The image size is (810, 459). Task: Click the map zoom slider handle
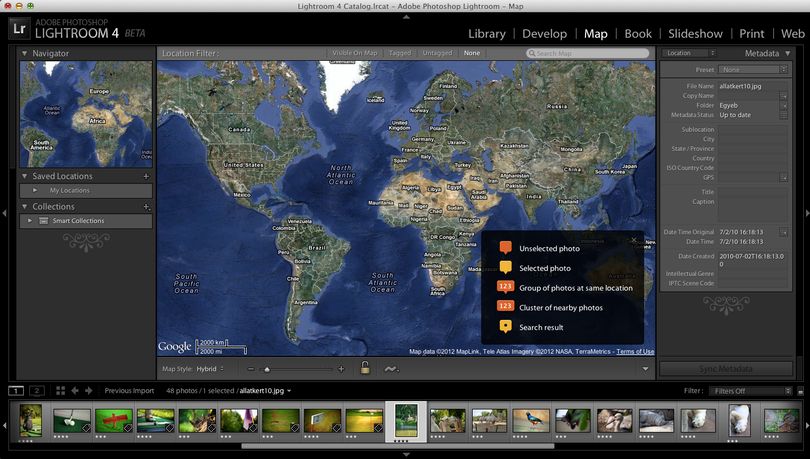click(267, 369)
